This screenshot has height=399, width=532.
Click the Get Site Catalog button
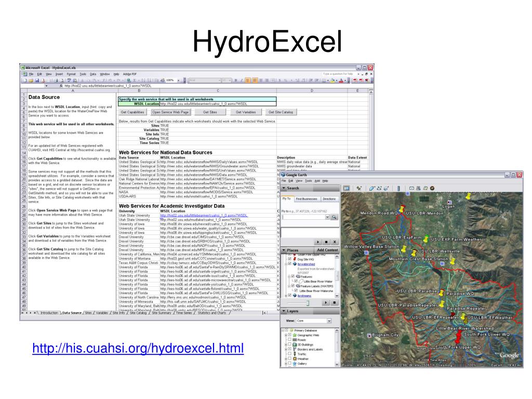(281, 112)
